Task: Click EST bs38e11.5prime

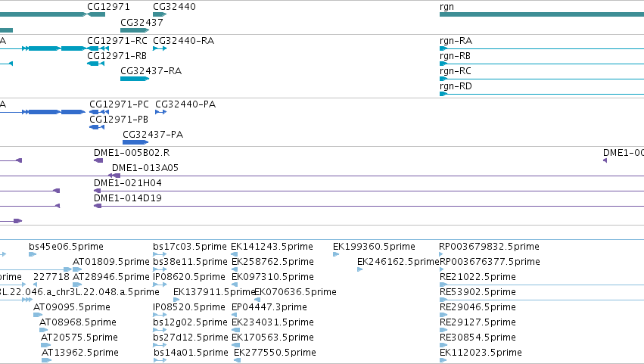Action: (x=190, y=262)
